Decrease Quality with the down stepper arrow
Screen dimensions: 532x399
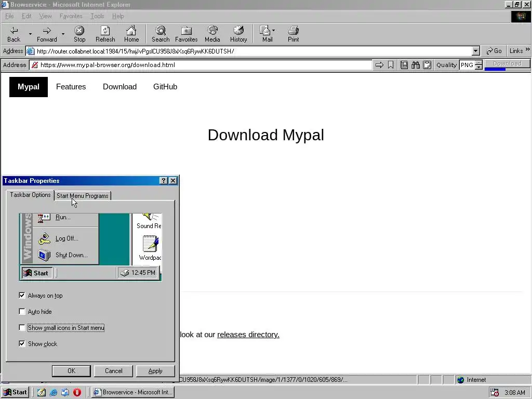[478, 67]
